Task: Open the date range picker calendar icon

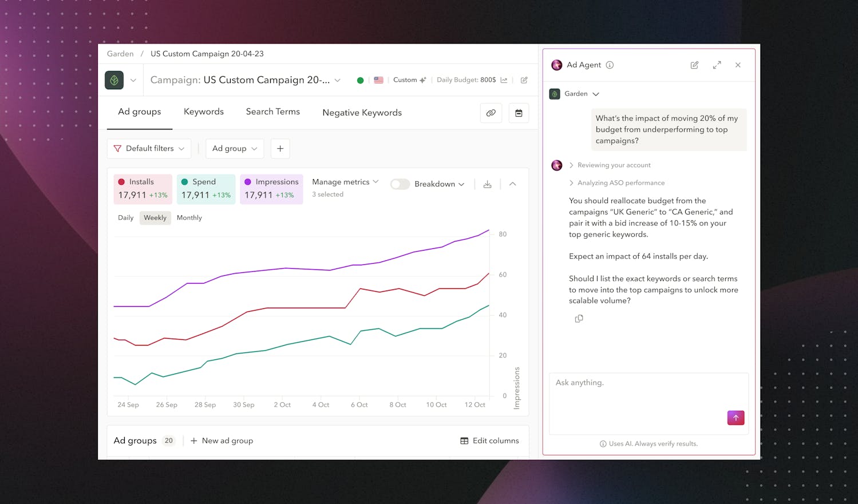Action: [519, 113]
